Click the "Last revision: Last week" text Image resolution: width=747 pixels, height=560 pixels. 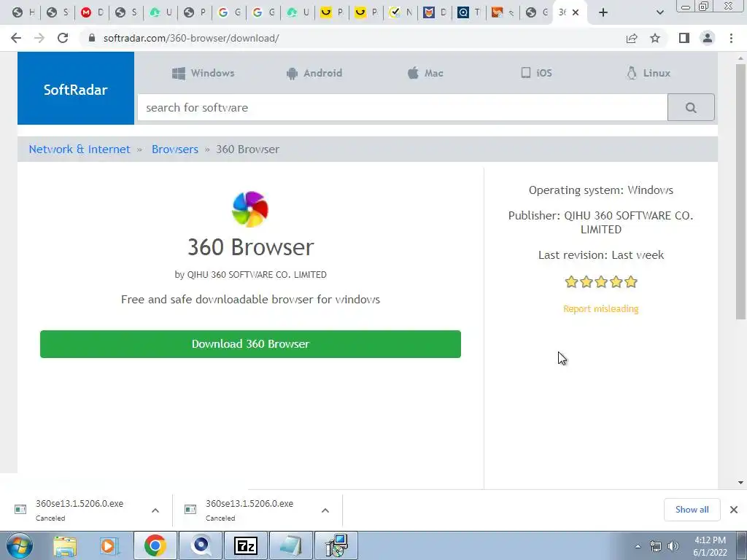click(x=601, y=254)
